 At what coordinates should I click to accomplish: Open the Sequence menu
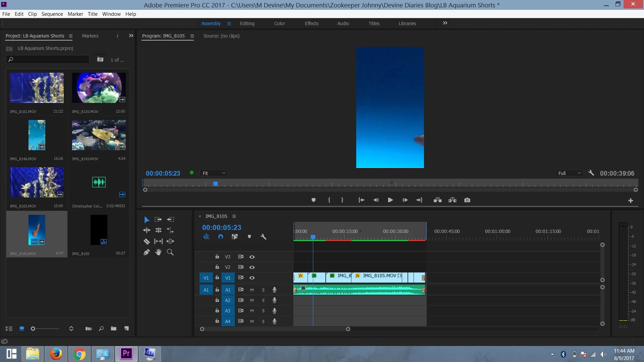coord(52,14)
